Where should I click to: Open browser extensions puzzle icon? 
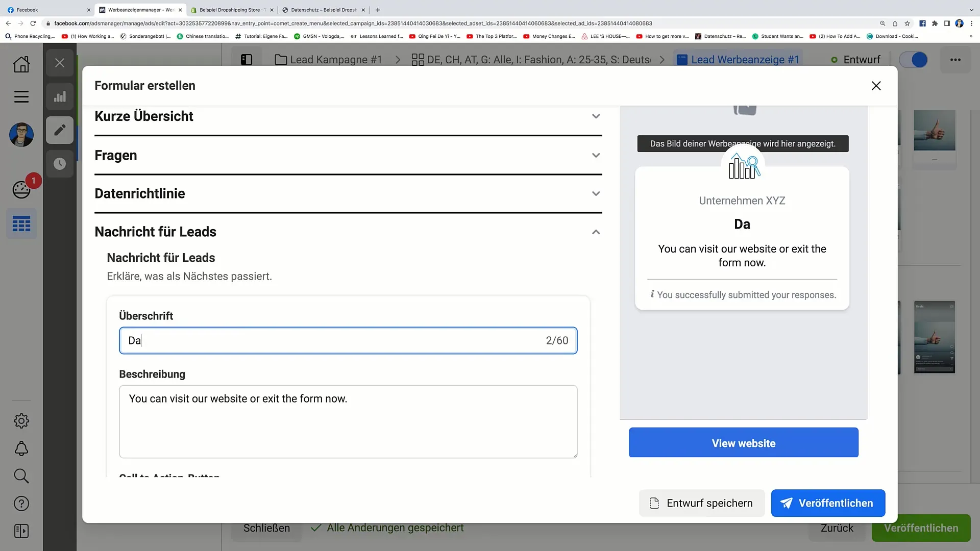(935, 23)
